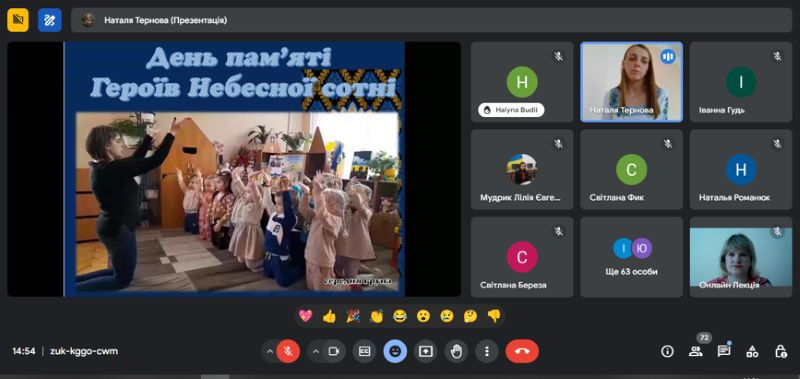Click speaking indicator on Наталя Тернова tile
This screenshot has height=379, width=800.
coord(668,56)
